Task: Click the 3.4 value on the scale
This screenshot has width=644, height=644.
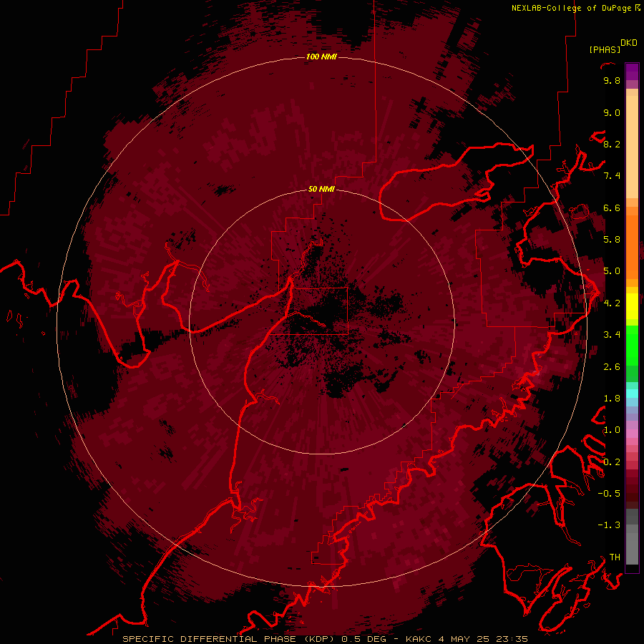Action: coord(612,335)
